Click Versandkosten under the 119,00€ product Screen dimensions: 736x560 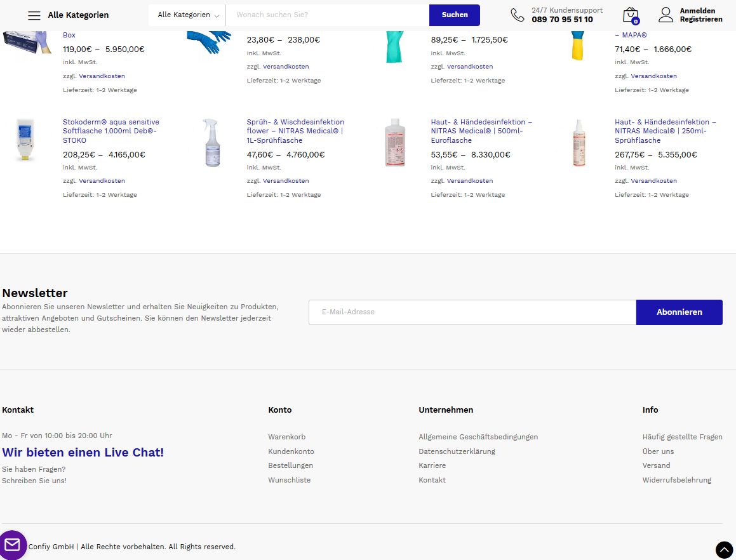pyautogui.click(x=102, y=76)
